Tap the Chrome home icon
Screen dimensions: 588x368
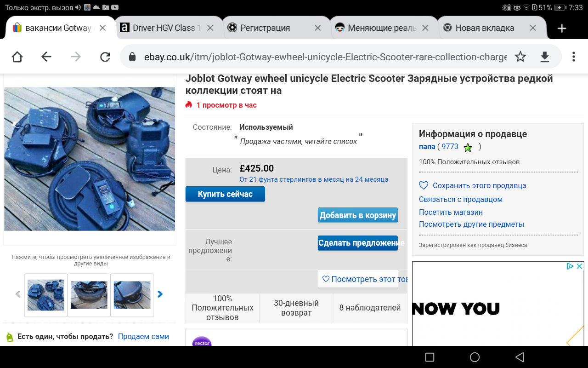(17, 57)
